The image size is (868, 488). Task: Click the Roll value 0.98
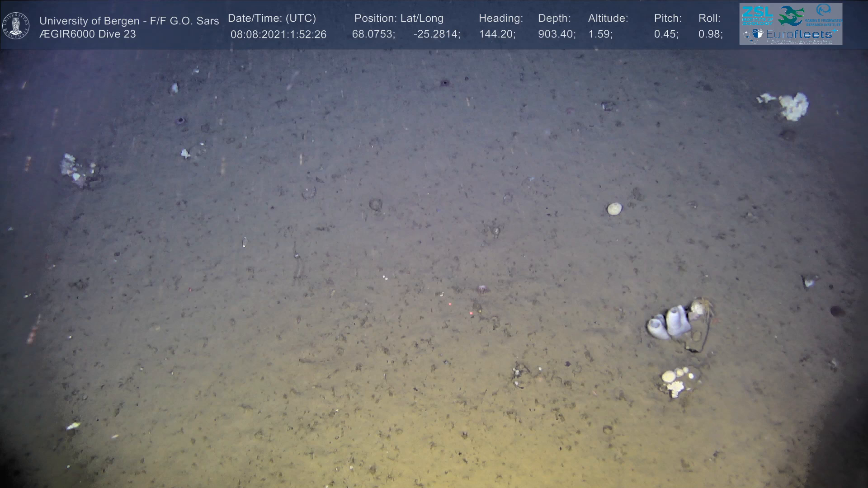(710, 35)
